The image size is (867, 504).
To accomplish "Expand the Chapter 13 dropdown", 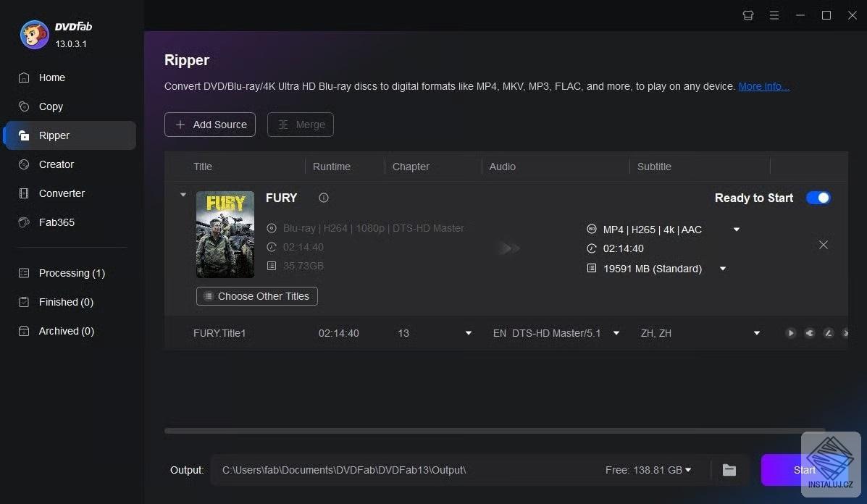I will 469,333.
